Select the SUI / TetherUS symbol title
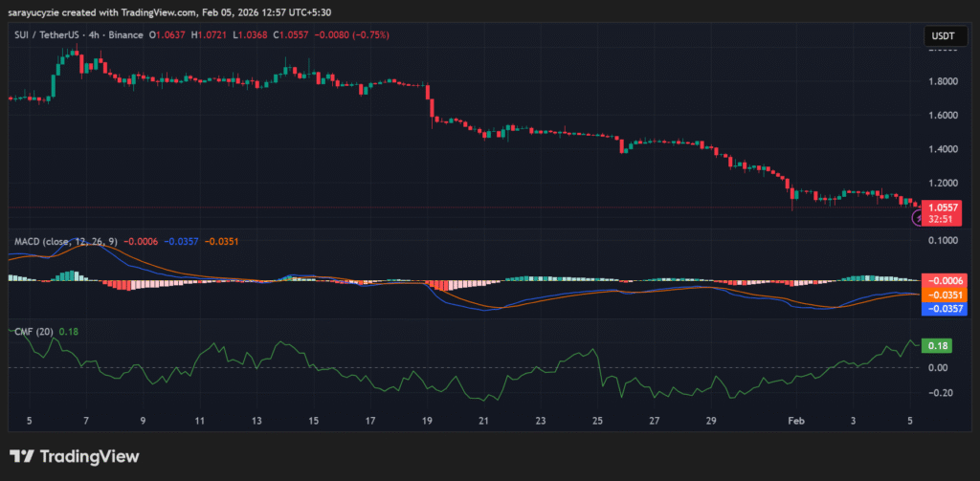 [47, 35]
